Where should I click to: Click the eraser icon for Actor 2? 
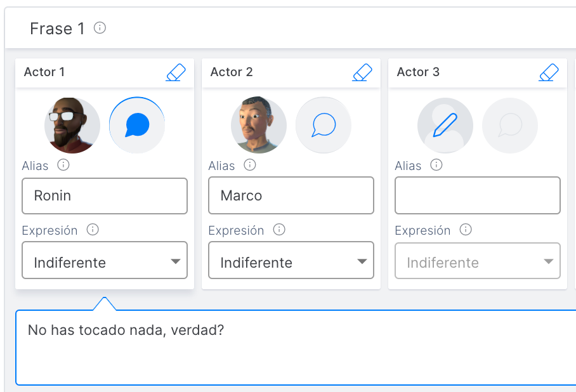point(363,72)
